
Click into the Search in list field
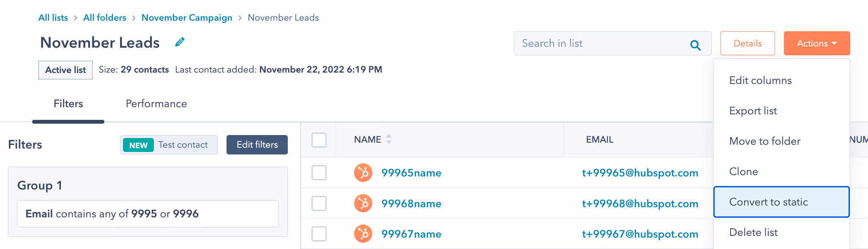pos(592,43)
